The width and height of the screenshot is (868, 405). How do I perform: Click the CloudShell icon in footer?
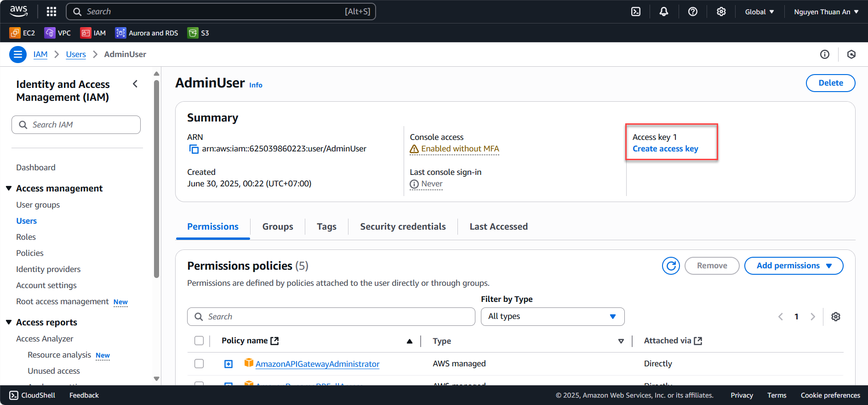[x=14, y=395]
